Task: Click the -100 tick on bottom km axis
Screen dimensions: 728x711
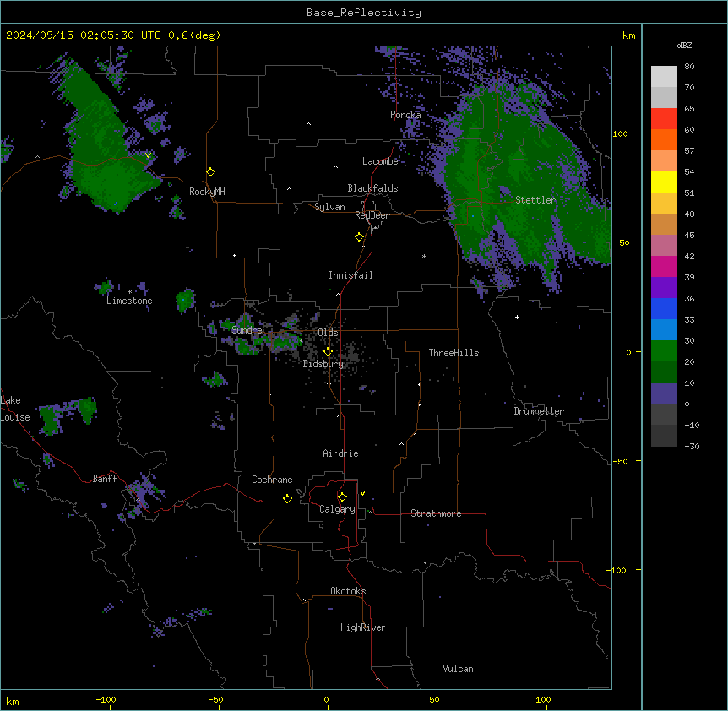Action: pyautogui.click(x=106, y=699)
